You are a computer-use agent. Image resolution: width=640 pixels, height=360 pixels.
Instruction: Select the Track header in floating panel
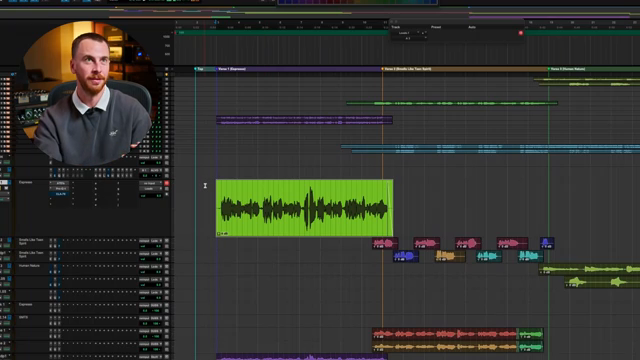(396, 27)
